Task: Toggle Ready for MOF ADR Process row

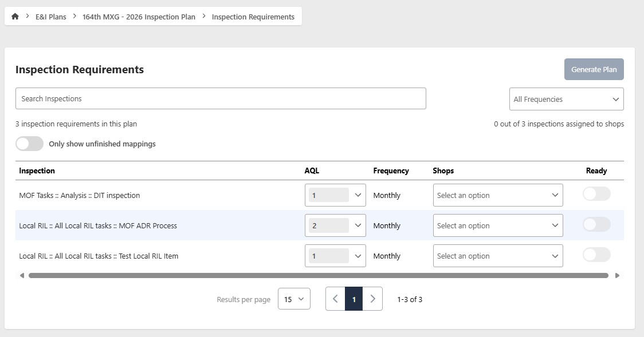Action: 596,224
